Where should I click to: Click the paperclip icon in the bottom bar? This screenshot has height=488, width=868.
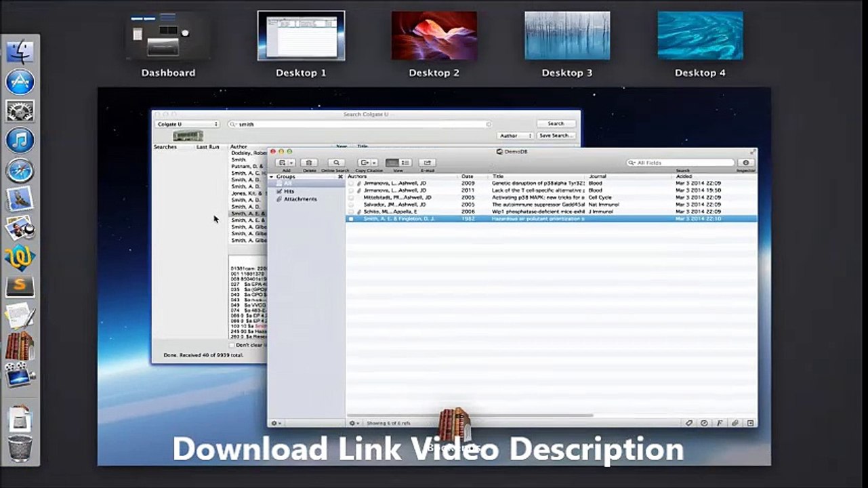tap(735, 423)
